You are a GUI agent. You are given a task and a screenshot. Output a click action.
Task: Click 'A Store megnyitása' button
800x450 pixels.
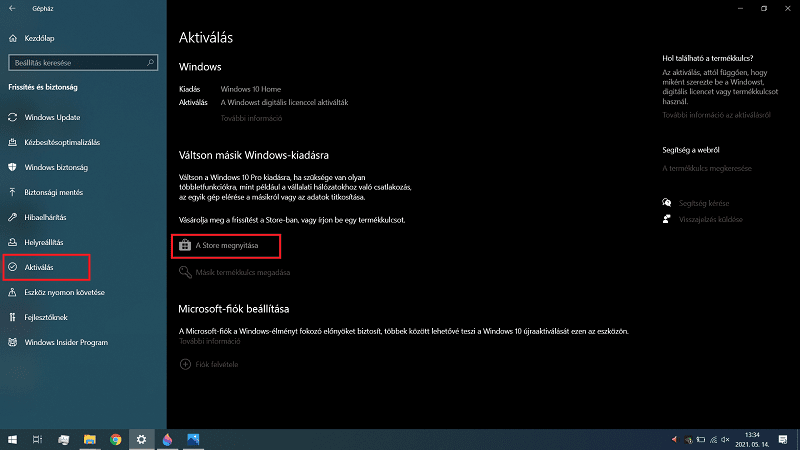[225, 245]
